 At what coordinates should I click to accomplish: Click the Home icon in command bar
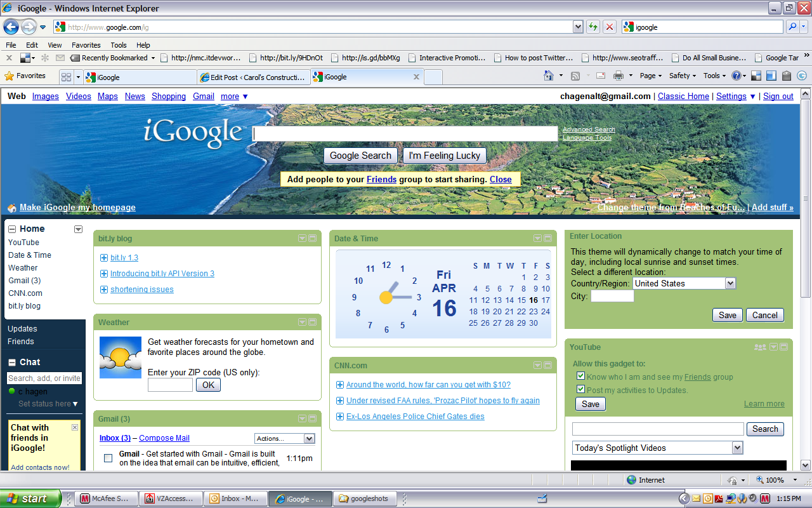pos(549,76)
